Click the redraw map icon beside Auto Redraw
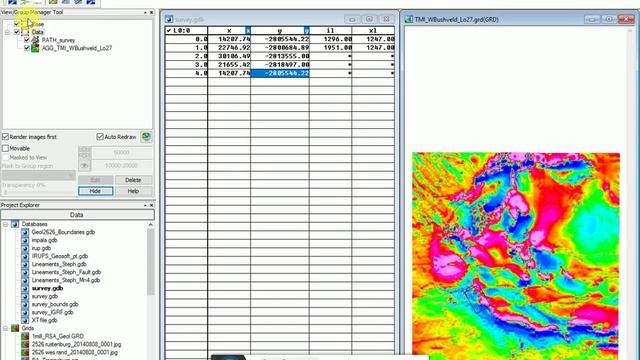The height and width of the screenshot is (360, 640). (146, 137)
